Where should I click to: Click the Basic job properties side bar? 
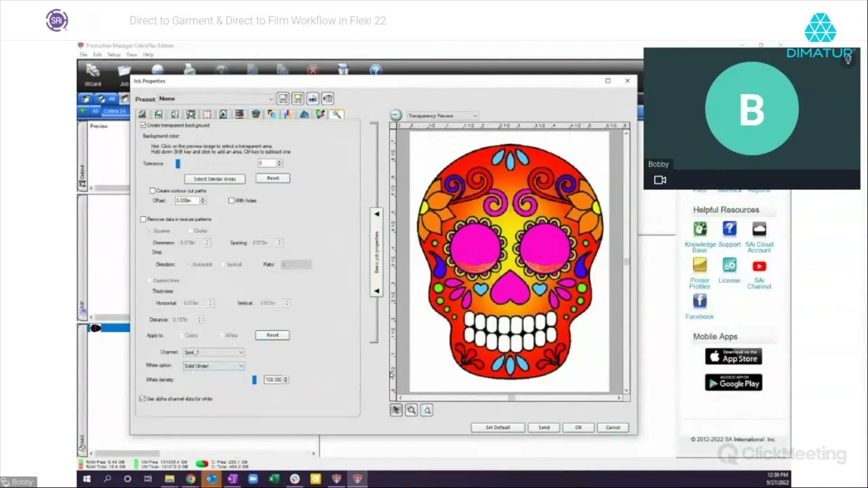(377, 252)
